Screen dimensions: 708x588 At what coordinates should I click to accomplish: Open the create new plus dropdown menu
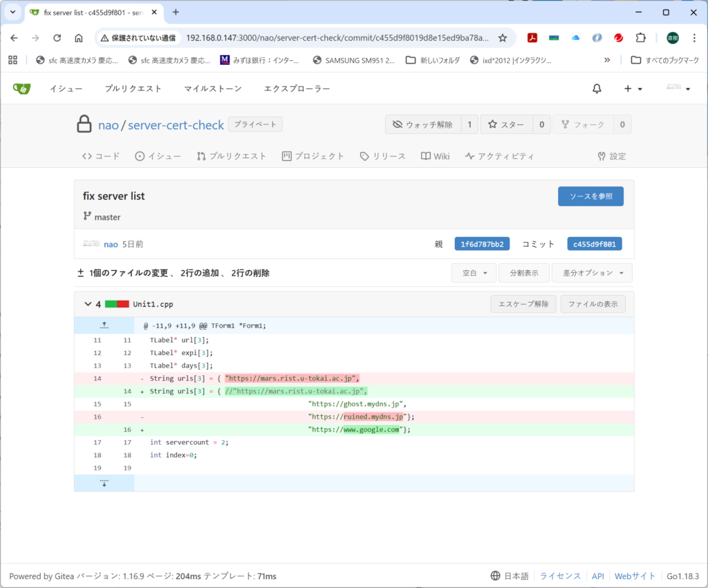coord(633,88)
